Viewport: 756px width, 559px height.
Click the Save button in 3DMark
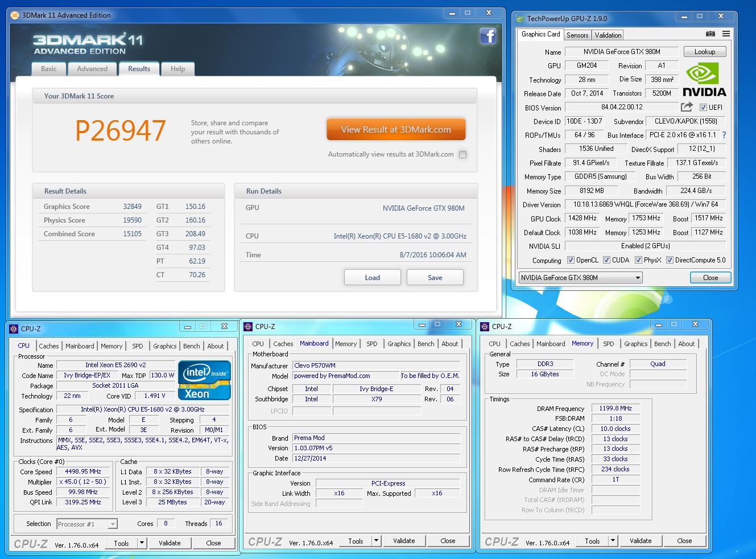coord(435,278)
